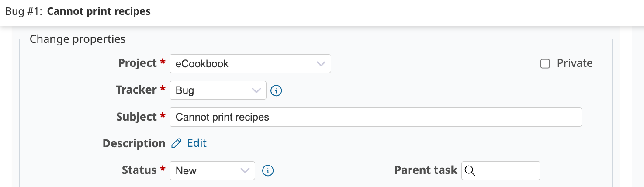
Task: Click the Private checkbox label text
Action: (575, 63)
